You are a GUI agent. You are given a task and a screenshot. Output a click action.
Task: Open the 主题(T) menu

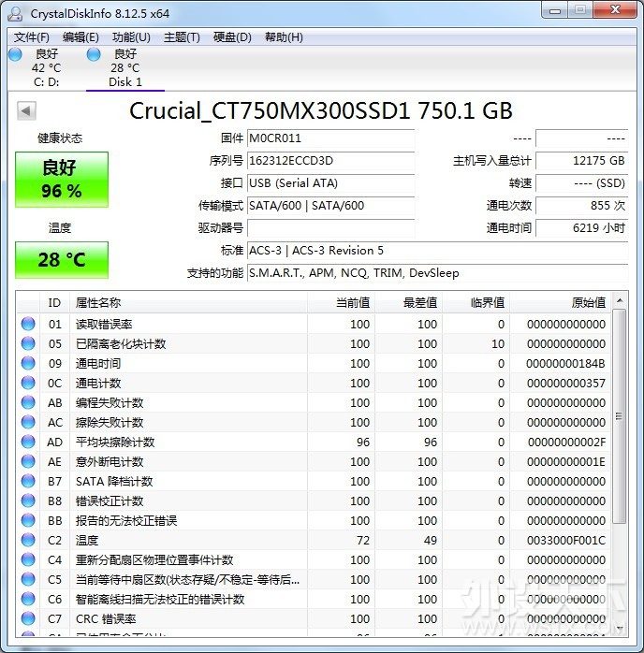pos(182,37)
